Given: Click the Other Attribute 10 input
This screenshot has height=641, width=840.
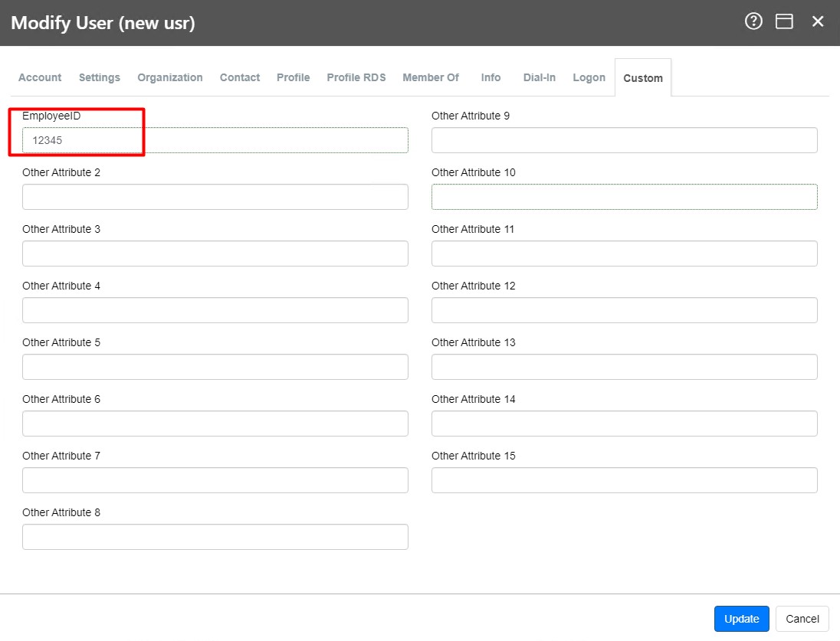Looking at the screenshot, I should 624,197.
